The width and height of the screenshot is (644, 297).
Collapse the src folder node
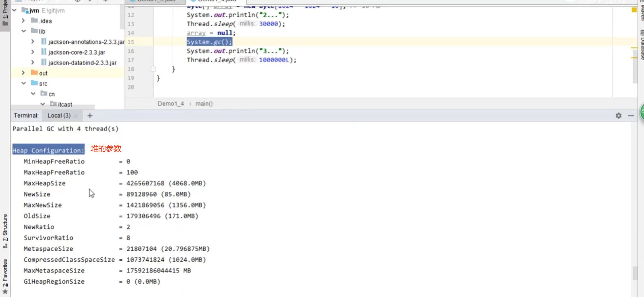(x=24, y=83)
